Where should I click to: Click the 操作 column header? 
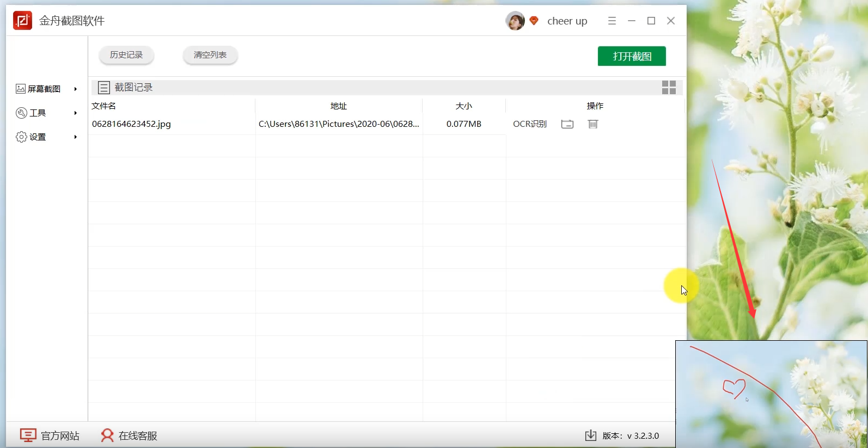pyautogui.click(x=595, y=106)
